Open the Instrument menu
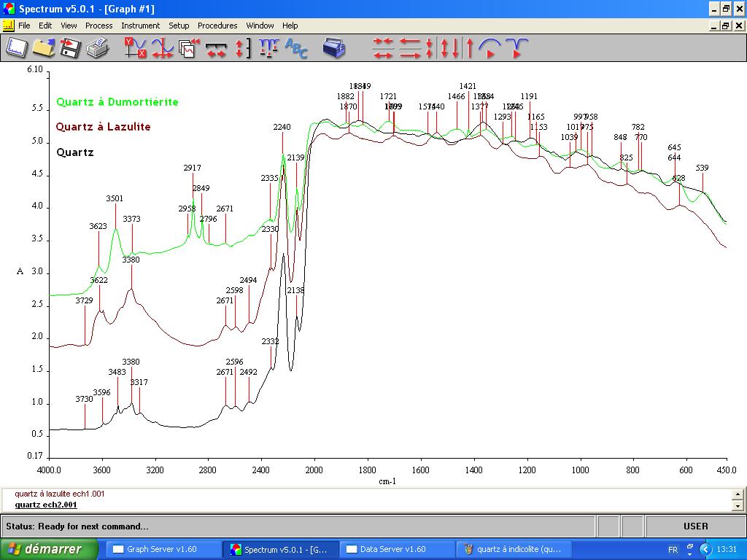Screen dimensions: 747x560 click(x=140, y=26)
